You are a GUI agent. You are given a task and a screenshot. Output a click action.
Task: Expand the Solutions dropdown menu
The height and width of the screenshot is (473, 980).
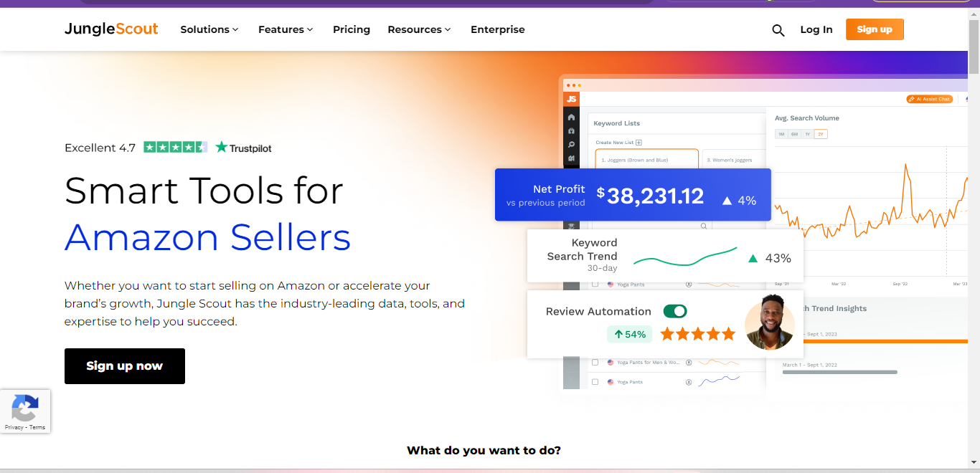(209, 29)
